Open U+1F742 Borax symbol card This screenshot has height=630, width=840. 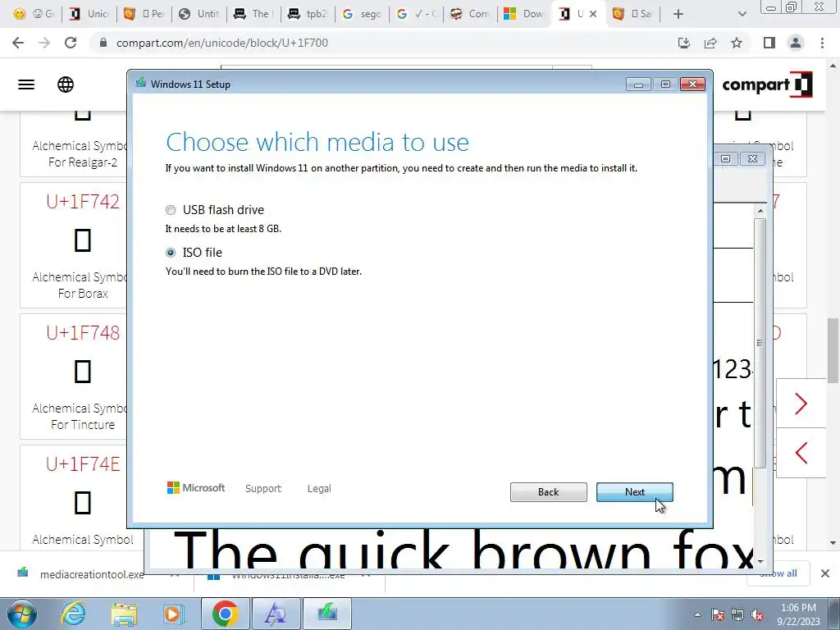tap(74, 245)
